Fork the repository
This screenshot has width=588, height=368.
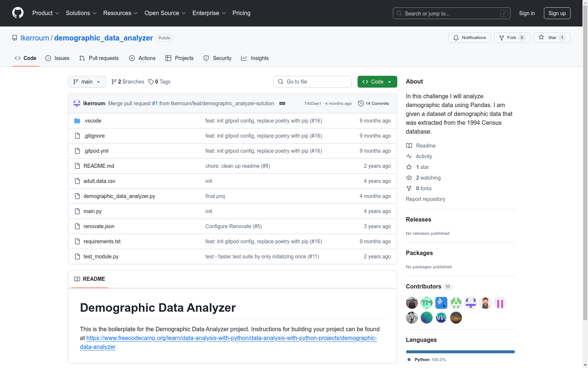512,38
